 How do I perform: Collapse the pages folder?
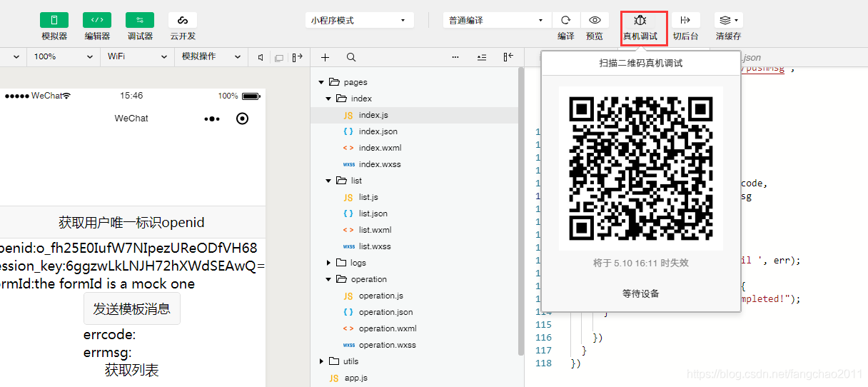click(x=321, y=82)
